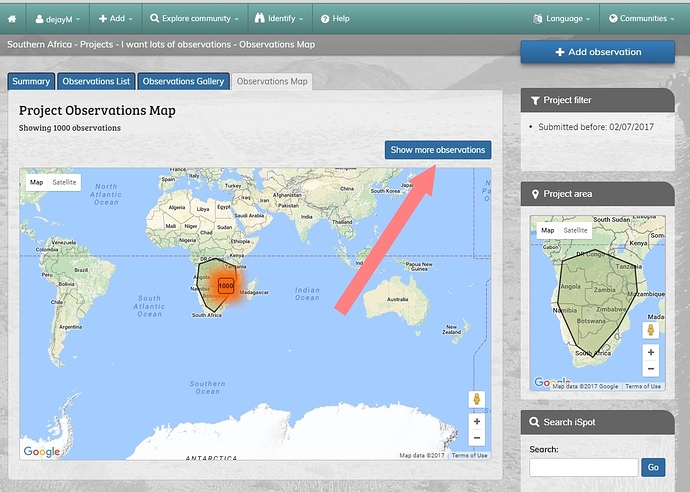690x492 pixels.
Task: Click 'Submitted before: 02/07/2017' filter text
Action: [x=596, y=127]
